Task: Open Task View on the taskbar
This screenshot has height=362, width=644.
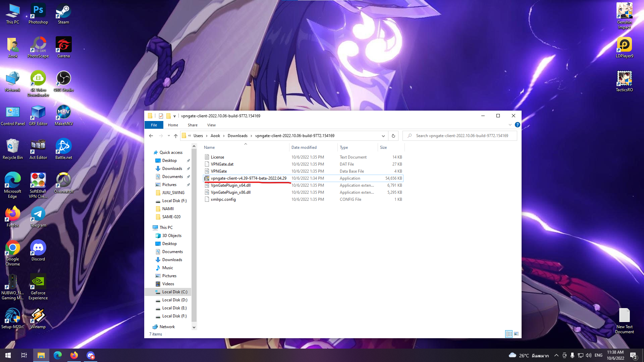Action: [x=24, y=355]
